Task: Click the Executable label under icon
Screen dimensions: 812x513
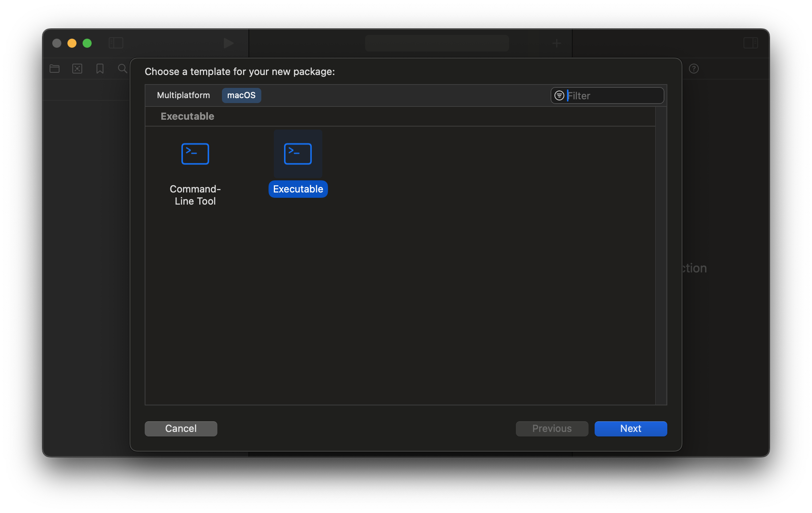Action: [x=298, y=189]
